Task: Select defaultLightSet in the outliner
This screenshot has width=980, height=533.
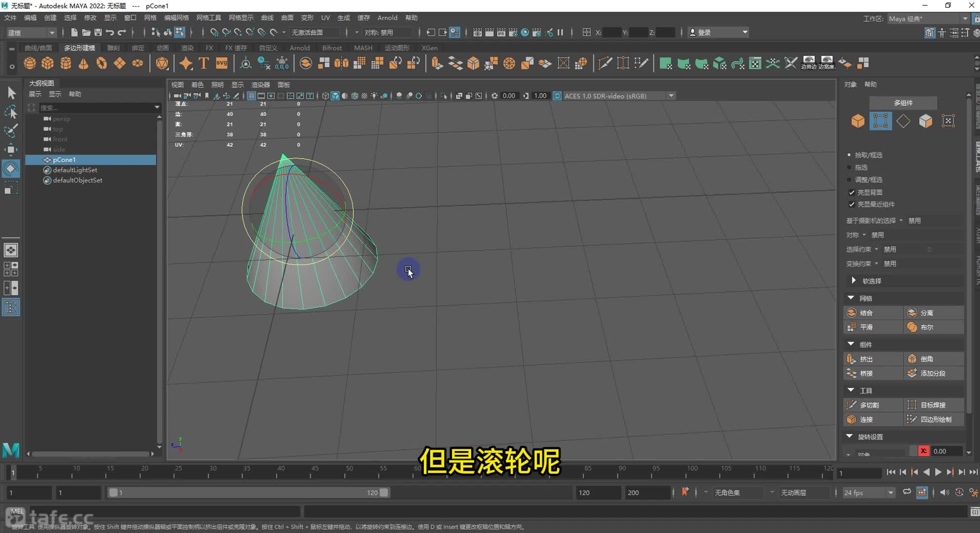Action: point(75,170)
